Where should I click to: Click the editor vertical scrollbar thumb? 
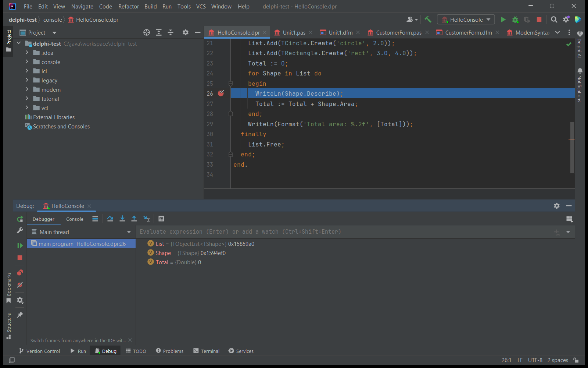572,147
